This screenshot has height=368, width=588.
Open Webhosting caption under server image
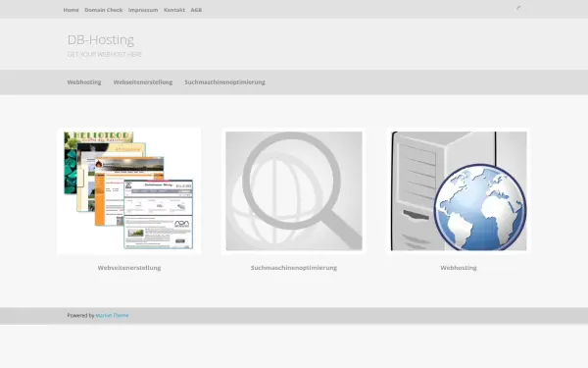459,268
